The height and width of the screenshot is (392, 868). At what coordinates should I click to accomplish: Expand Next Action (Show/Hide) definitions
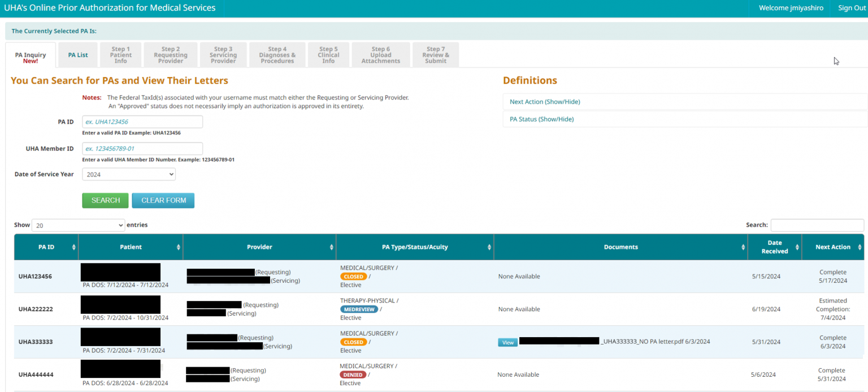pos(545,102)
